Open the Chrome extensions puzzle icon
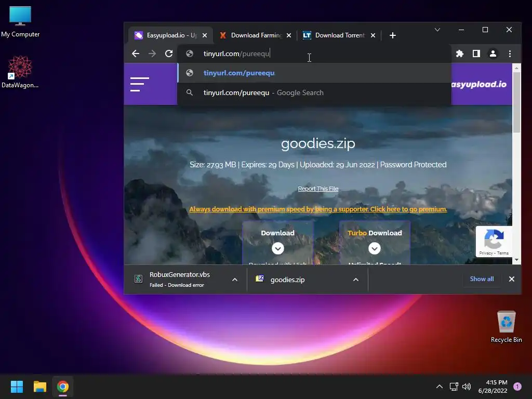 pos(460,54)
